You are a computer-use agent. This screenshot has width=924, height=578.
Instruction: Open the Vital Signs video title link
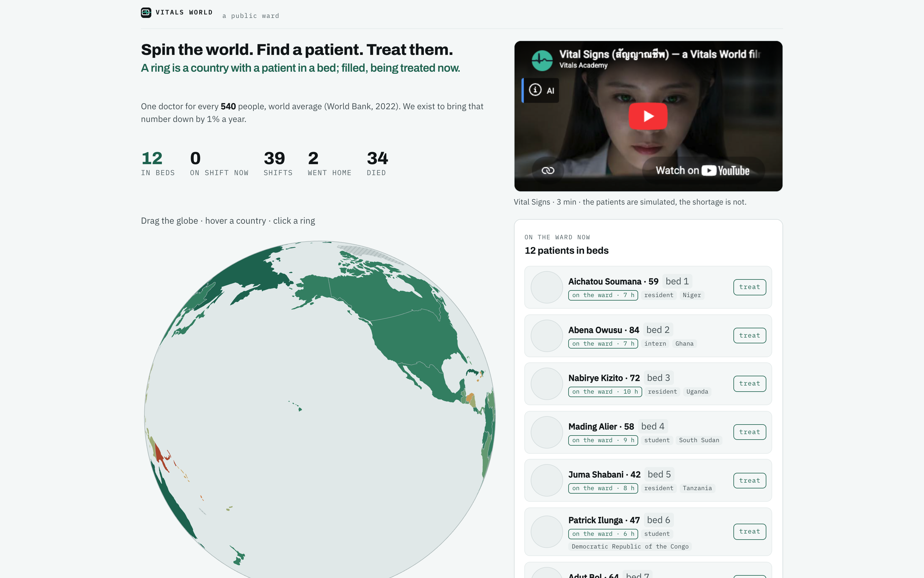coord(660,54)
